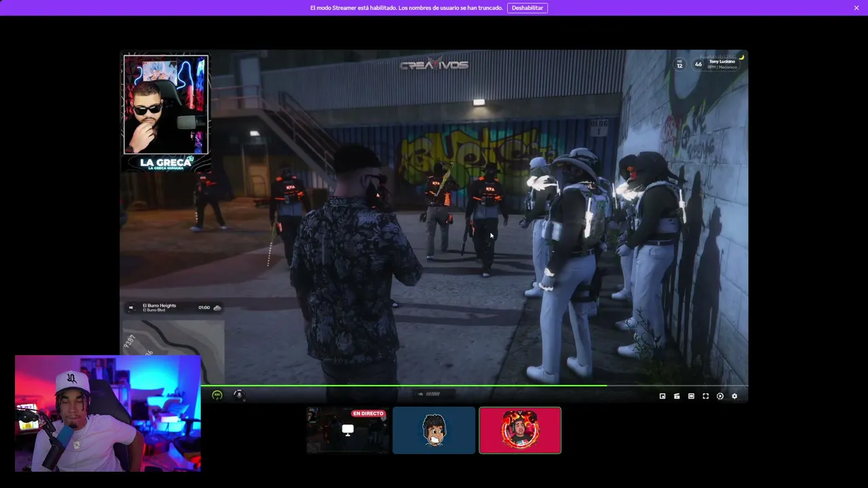Image resolution: width=868 pixels, height=488 pixels.
Task: Click the mini-window icon beside the pop-out icon
Action: click(677, 396)
